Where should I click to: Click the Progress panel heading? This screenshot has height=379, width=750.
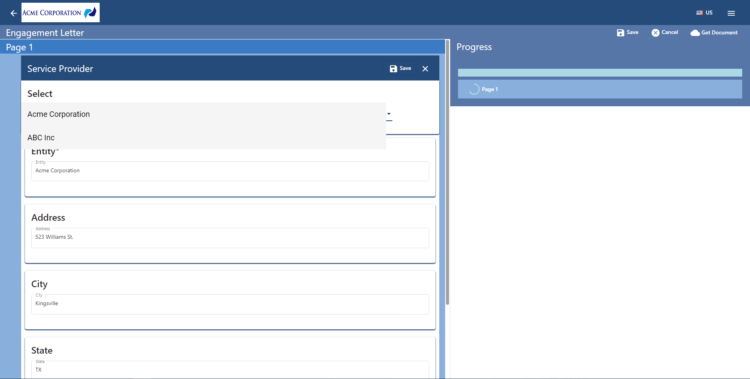pos(474,47)
